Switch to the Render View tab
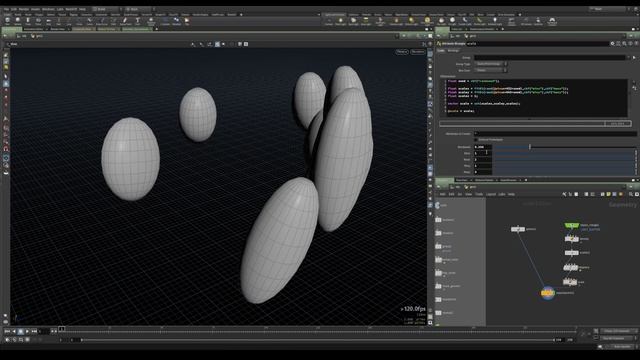This screenshot has width=640, height=360. [57, 29]
